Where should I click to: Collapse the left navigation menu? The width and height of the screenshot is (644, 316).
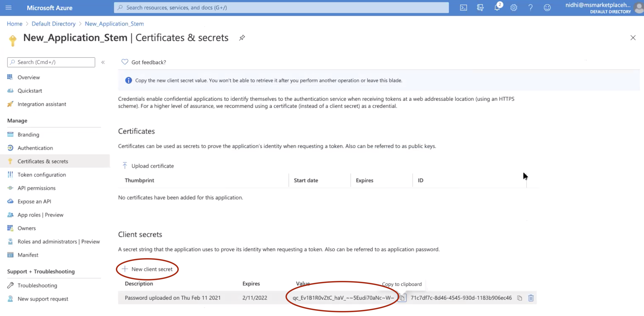(103, 62)
